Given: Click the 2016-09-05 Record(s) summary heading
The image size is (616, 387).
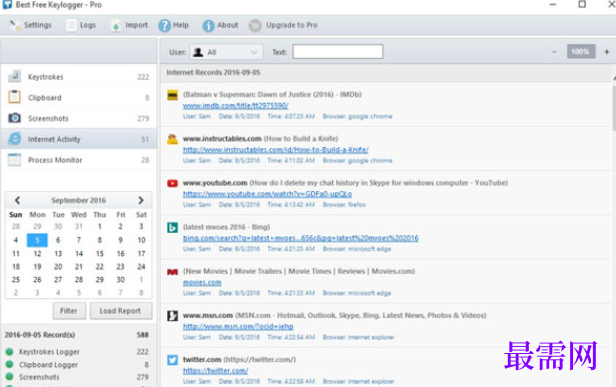Looking at the screenshot, I should tap(40, 335).
